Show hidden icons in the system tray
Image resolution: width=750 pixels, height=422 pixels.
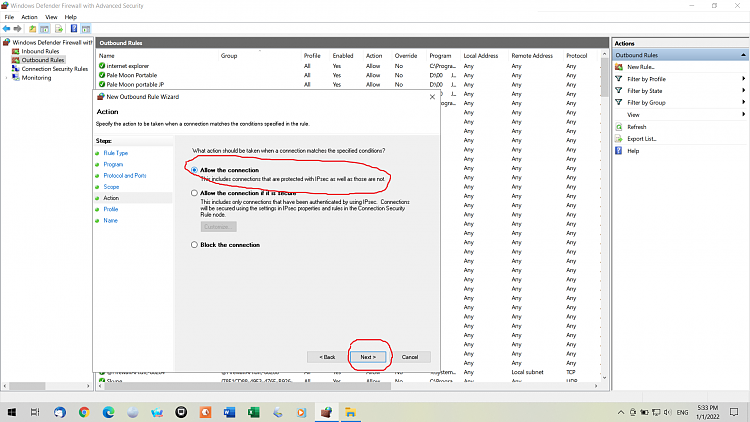pyautogui.click(x=621, y=412)
